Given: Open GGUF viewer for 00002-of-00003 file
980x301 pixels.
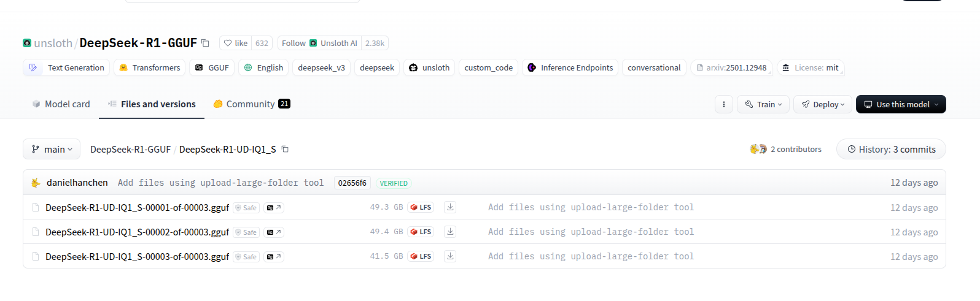Looking at the screenshot, I should pos(274,232).
